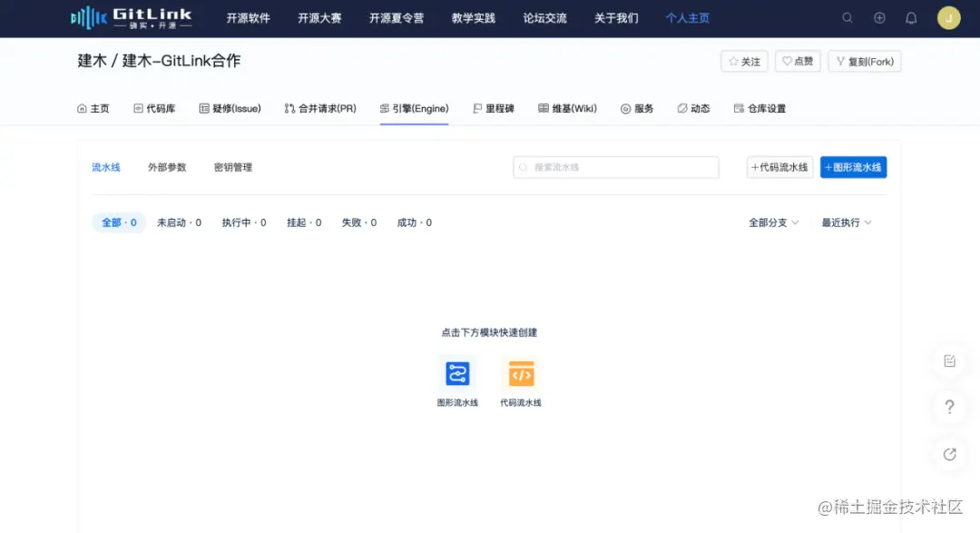Select the 代码流水线 code pipeline icon
The height and width of the screenshot is (533, 980).
[x=521, y=374]
